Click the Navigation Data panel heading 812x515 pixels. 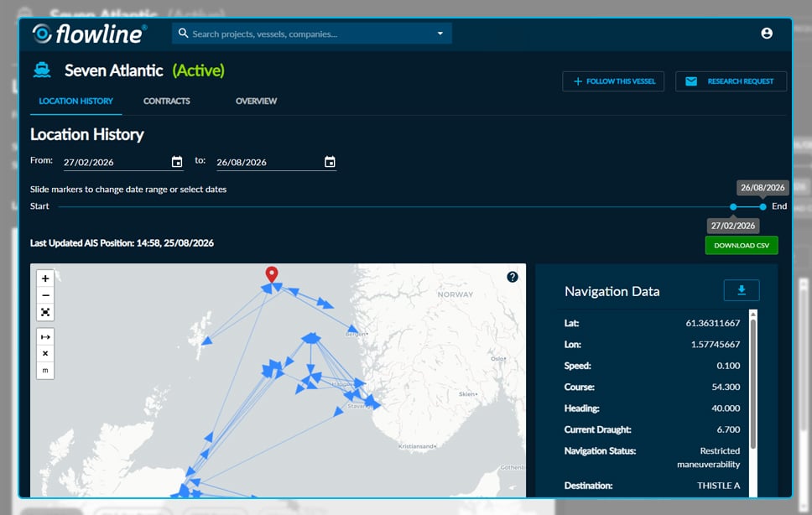pyautogui.click(x=612, y=291)
